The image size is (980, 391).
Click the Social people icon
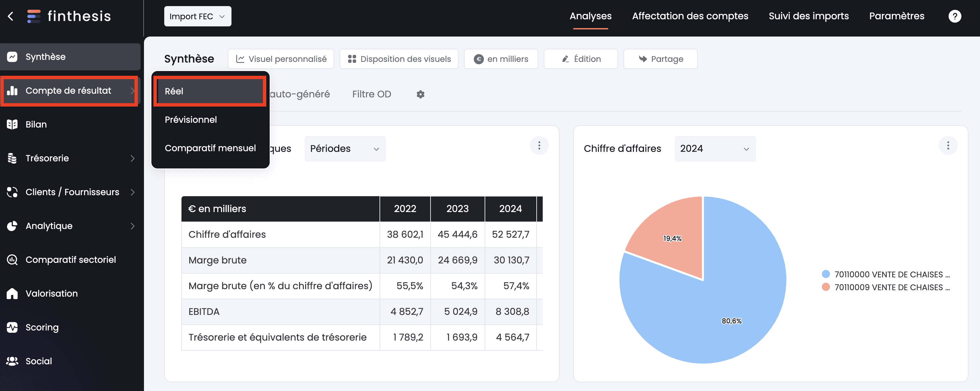click(x=12, y=361)
